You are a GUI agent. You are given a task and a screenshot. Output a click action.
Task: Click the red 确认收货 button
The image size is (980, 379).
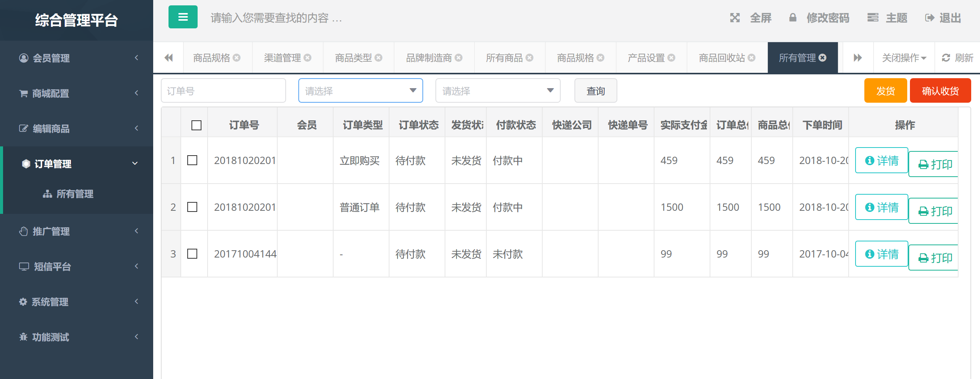(x=940, y=90)
